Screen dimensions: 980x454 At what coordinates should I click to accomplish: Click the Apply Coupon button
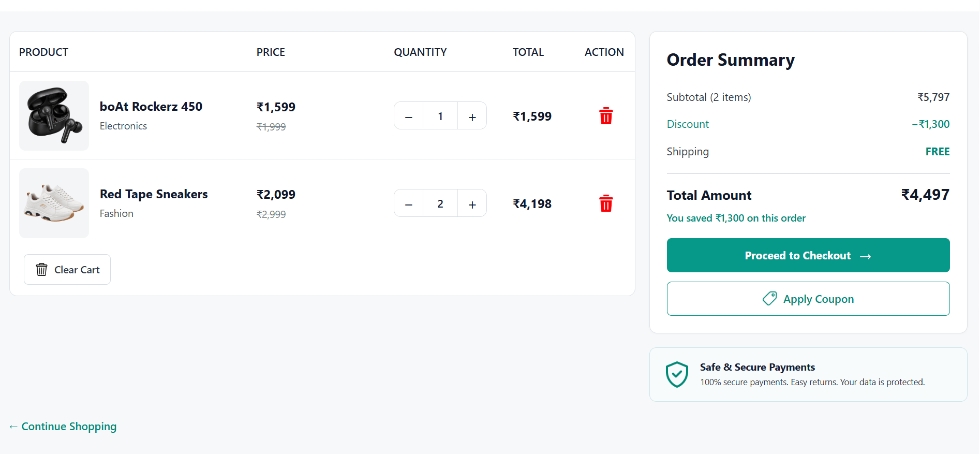pyautogui.click(x=808, y=299)
